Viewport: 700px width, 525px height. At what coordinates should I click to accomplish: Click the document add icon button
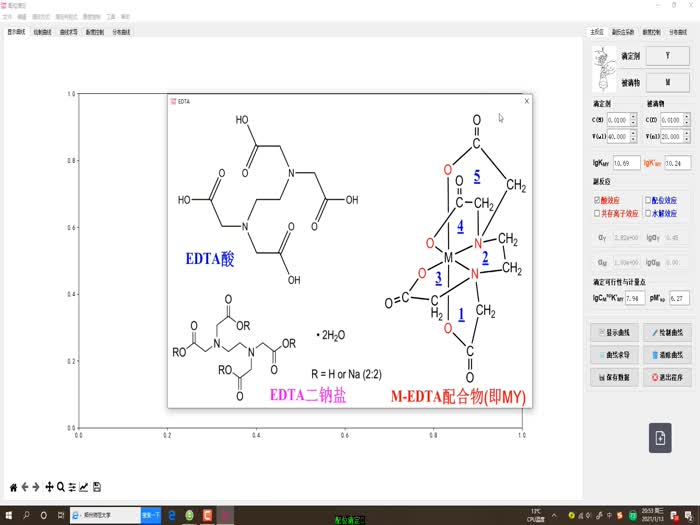(x=660, y=437)
